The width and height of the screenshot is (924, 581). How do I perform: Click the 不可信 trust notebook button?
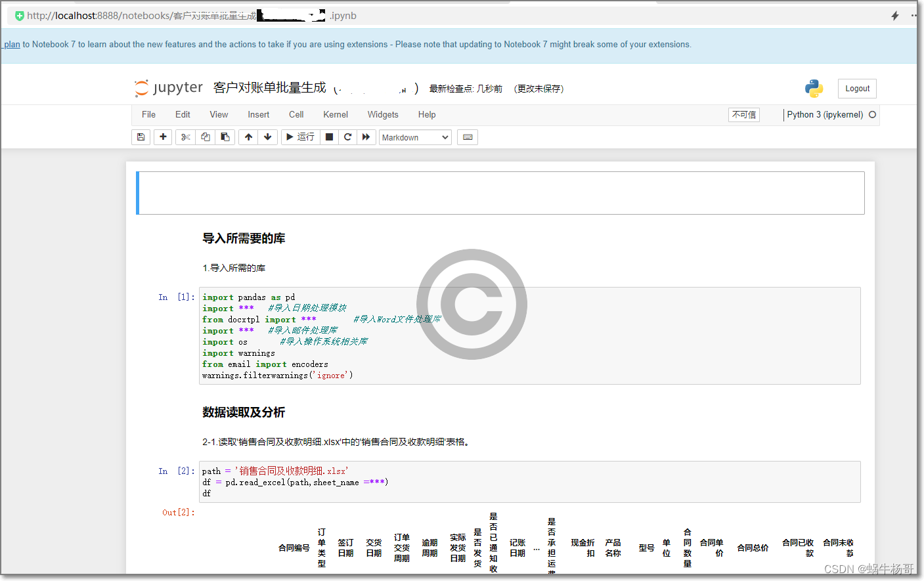tap(744, 115)
